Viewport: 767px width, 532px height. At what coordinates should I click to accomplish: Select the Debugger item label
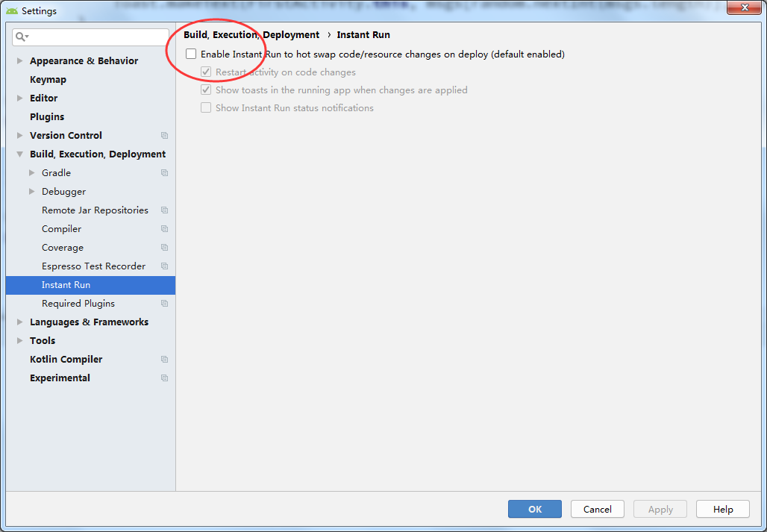click(x=63, y=191)
